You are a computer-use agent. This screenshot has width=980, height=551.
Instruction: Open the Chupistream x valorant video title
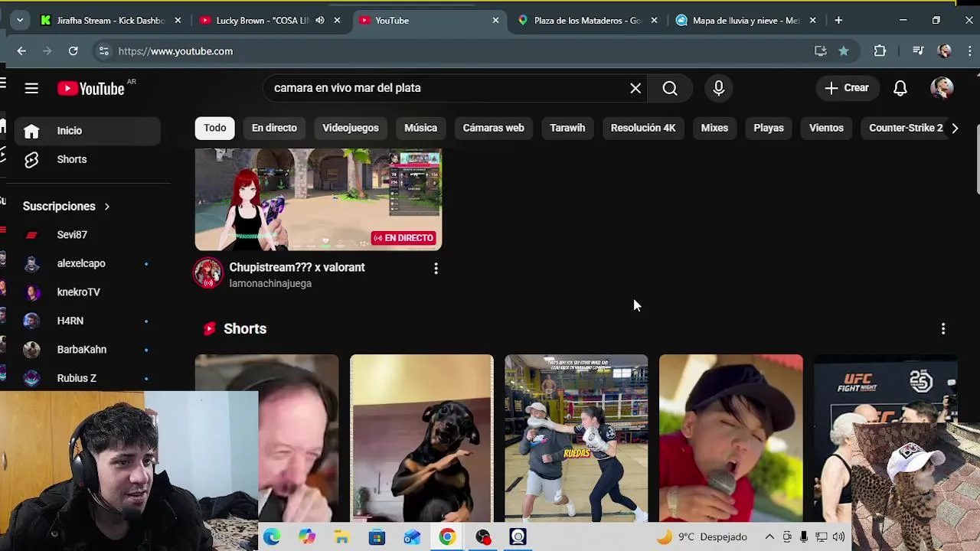point(297,268)
